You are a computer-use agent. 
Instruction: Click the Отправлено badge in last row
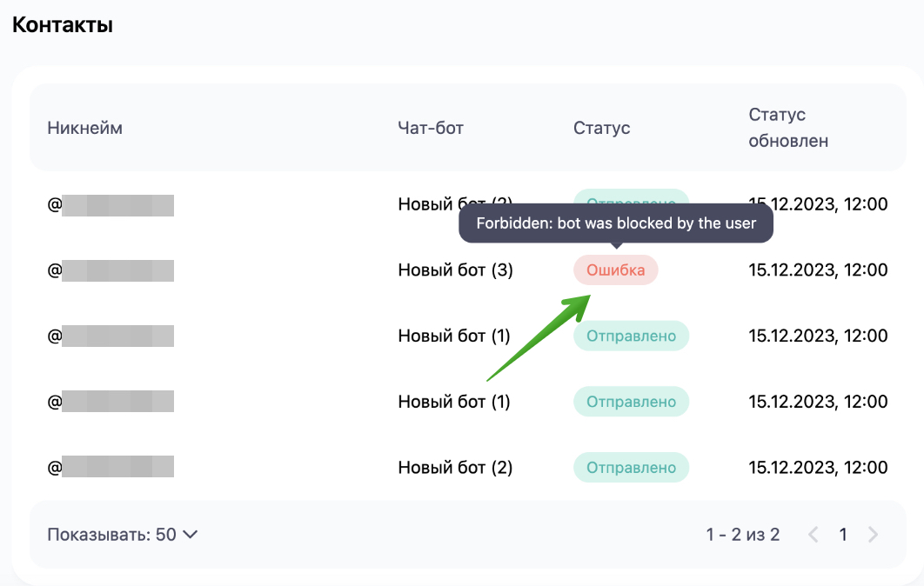click(x=631, y=468)
